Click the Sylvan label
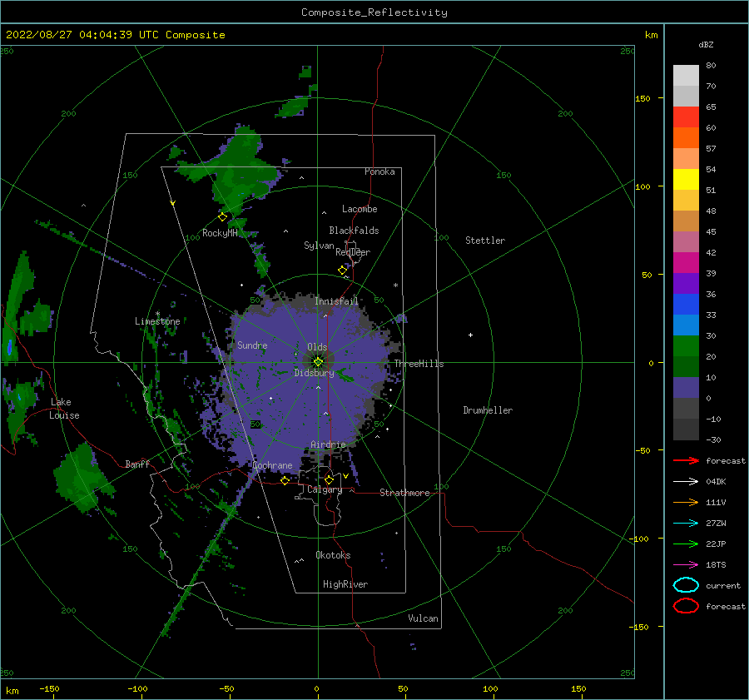Viewport: 749px width, 700px height. [x=319, y=246]
